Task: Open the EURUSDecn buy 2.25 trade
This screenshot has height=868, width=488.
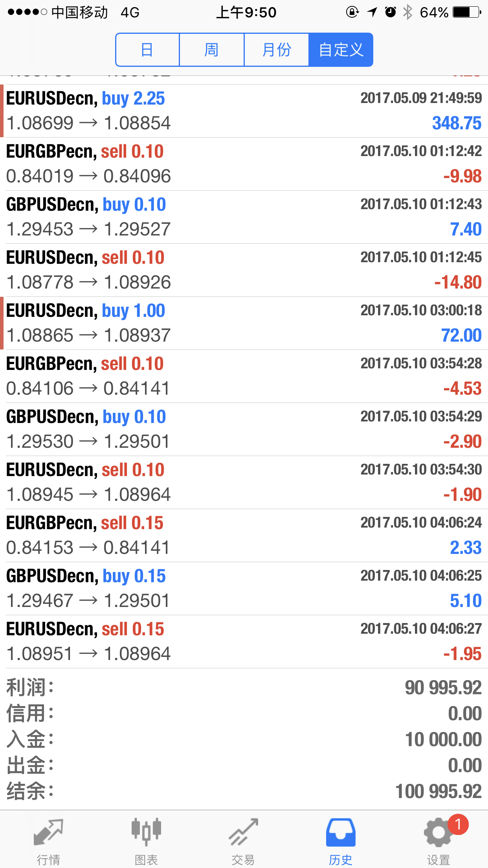Action: (x=244, y=111)
